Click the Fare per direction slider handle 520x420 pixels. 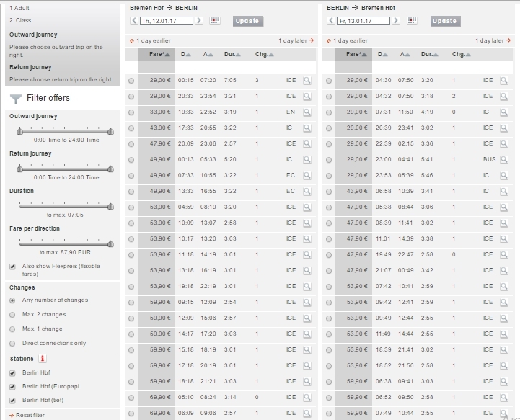110,242
